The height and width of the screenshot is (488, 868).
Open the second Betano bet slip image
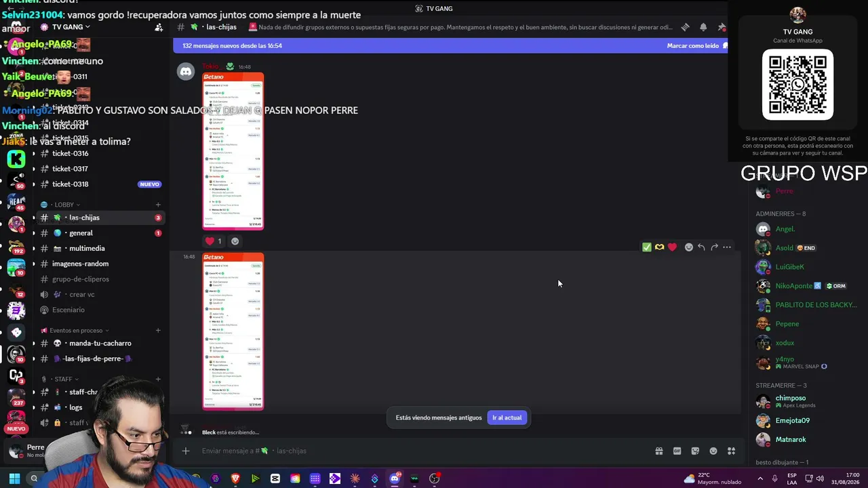tap(233, 332)
